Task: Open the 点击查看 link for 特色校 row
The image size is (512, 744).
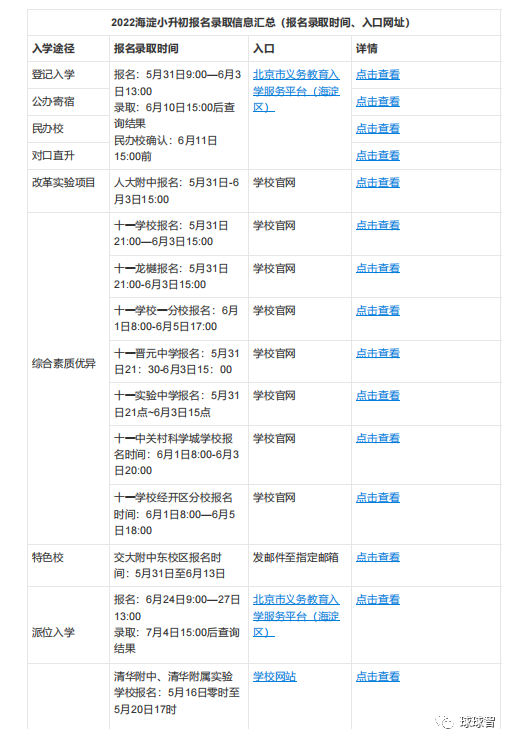Action: pyautogui.click(x=378, y=557)
